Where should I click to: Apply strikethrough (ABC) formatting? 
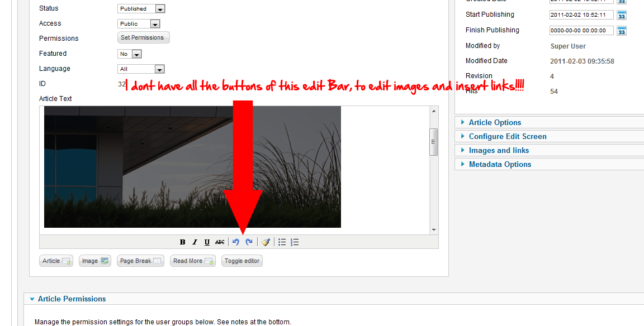[x=220, y=242]
